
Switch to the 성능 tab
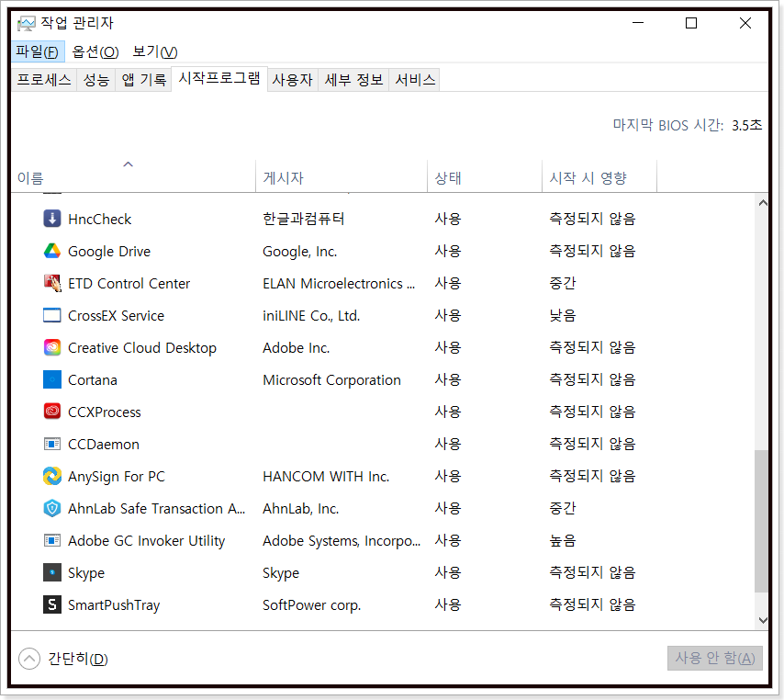pos(96,80)
